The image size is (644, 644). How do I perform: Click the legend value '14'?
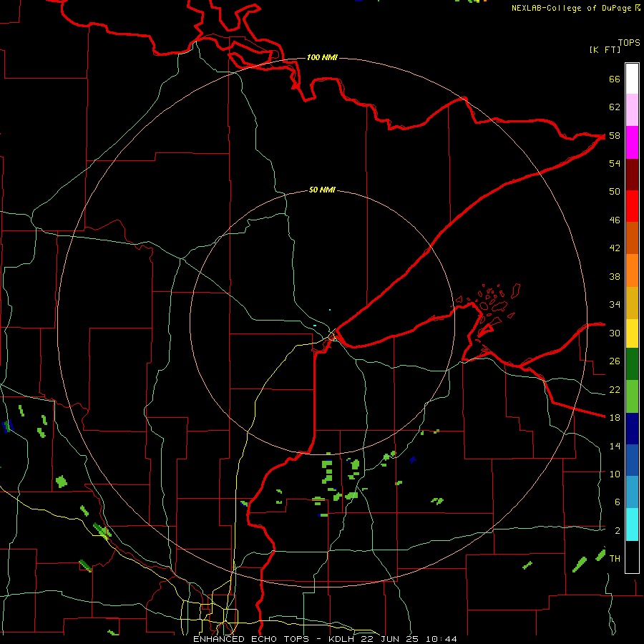[615, 446]
